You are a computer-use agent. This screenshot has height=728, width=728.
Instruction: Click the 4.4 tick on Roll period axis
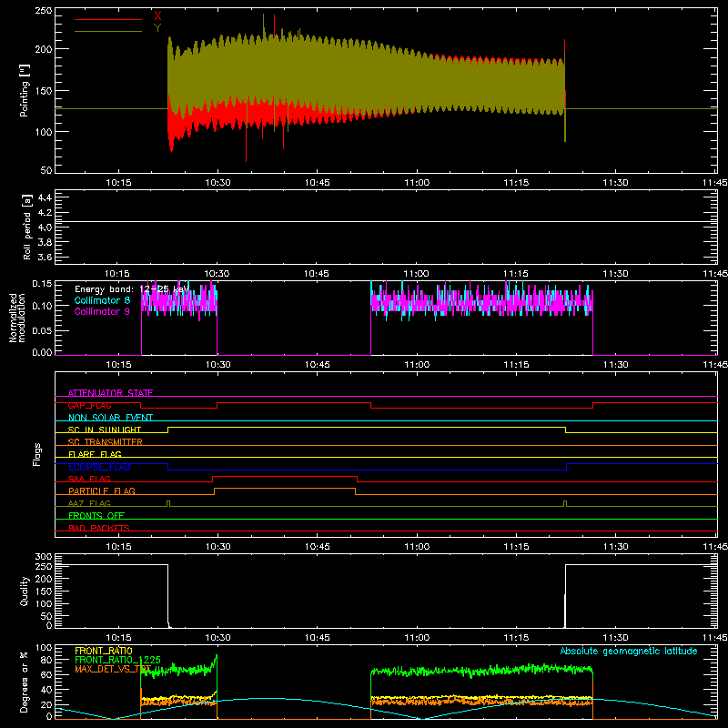pyautogui.click(x=45, y=197)
